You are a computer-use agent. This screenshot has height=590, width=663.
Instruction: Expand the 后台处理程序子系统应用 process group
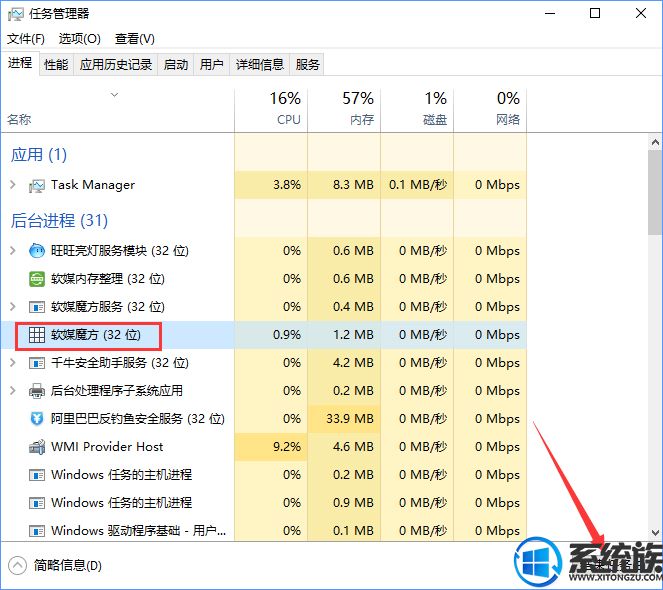tap(13, 390)
